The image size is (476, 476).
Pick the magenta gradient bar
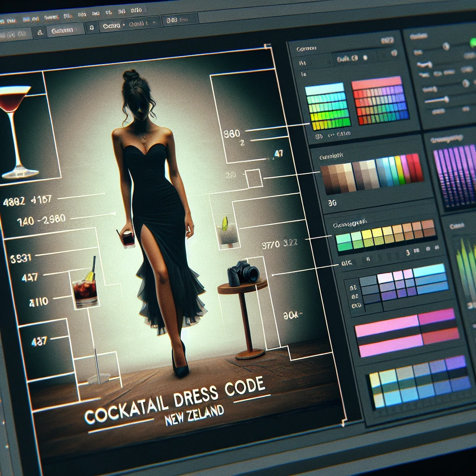click(436, 316)
